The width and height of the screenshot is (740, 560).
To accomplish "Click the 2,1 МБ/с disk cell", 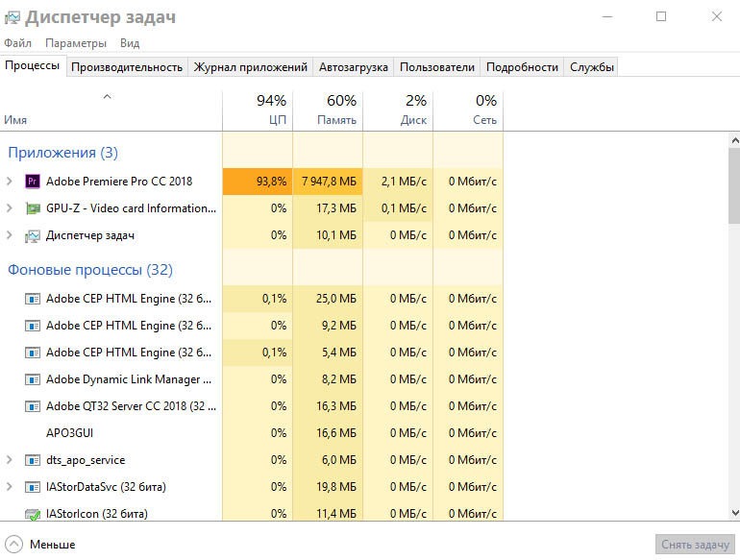I will pos(398,182).
